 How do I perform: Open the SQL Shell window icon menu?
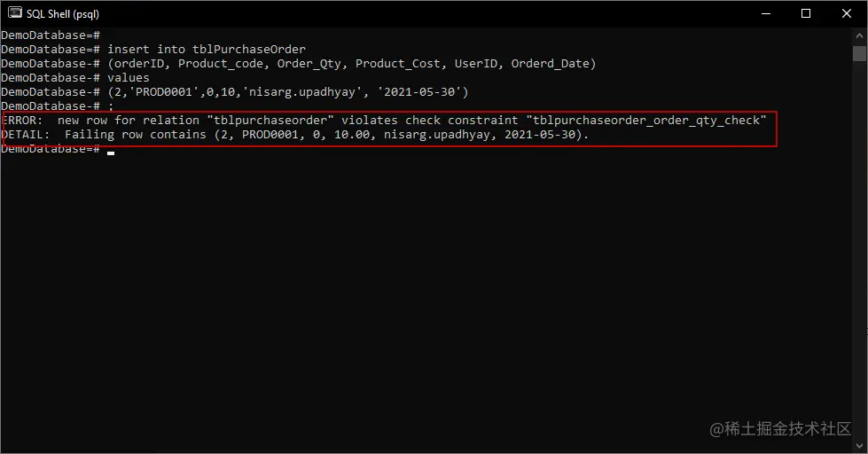tap(14, 12)
